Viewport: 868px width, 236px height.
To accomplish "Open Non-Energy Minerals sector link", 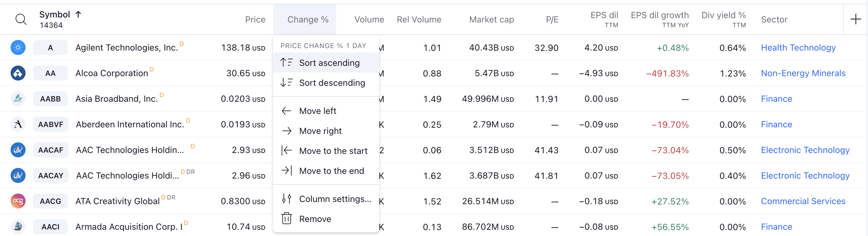I will [x=803, y=73].
